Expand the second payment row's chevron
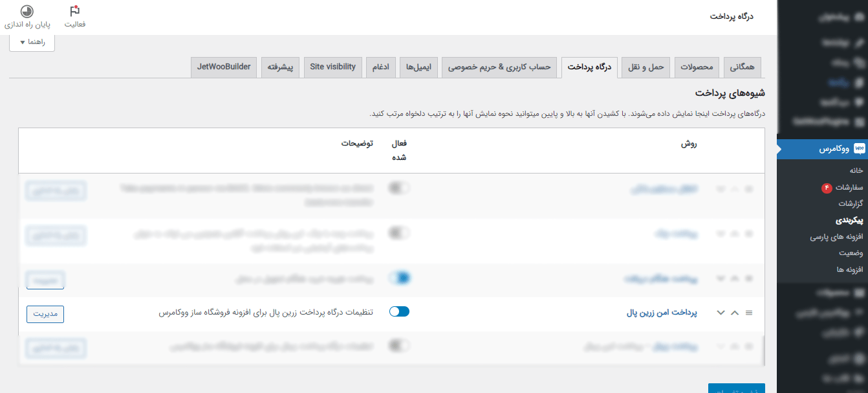Viewport: 868px width, 393px height. tap(721, 234)
